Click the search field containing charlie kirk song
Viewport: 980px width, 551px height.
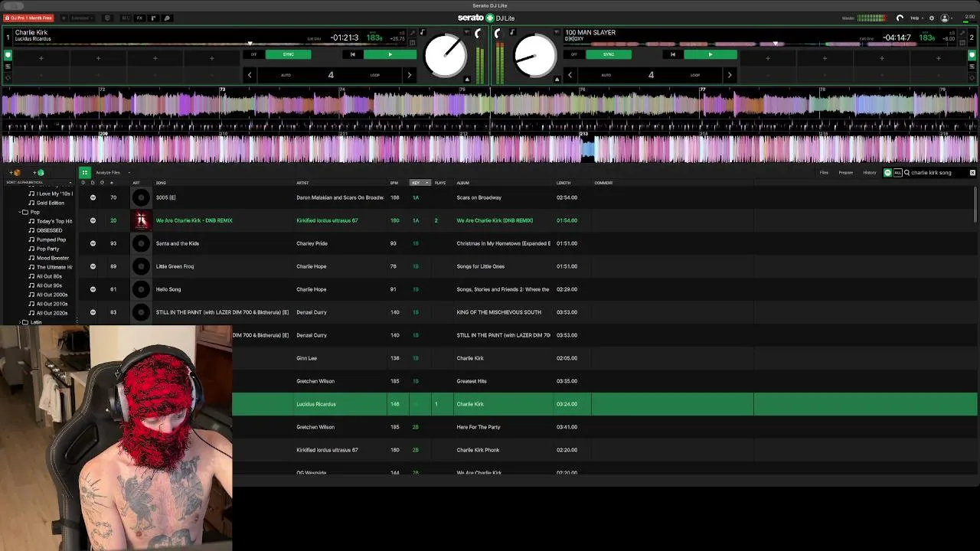click(937, 172)
